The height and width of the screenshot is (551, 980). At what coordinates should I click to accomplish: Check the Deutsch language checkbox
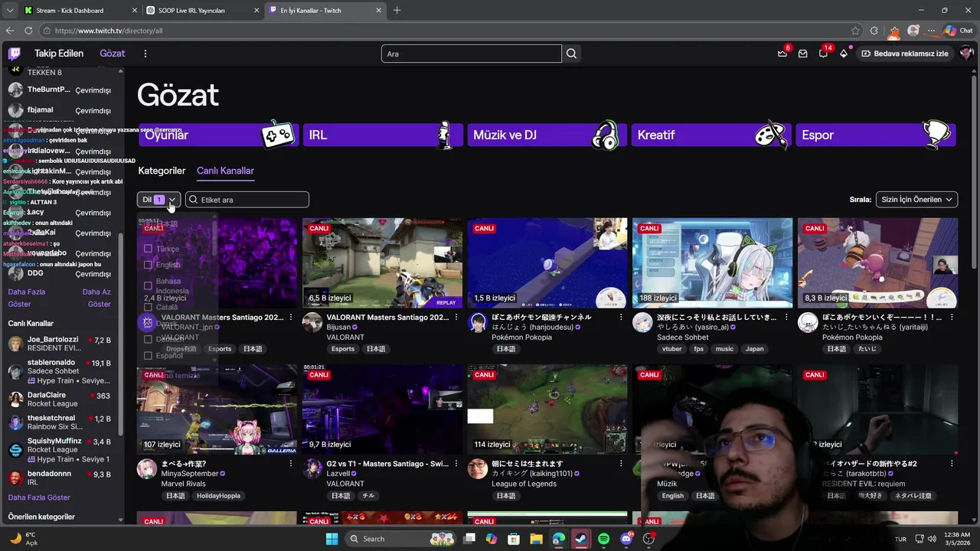click(x=148, y=339)
